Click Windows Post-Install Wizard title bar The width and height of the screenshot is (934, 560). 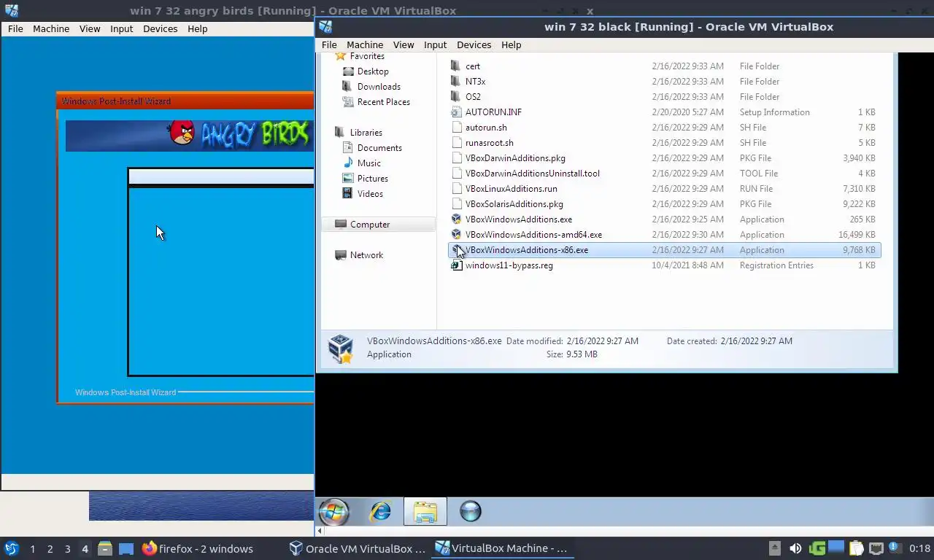(185, 101)
